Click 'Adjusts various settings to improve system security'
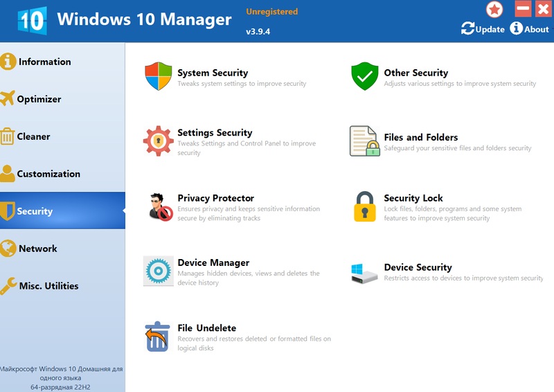 pos(460,84)
